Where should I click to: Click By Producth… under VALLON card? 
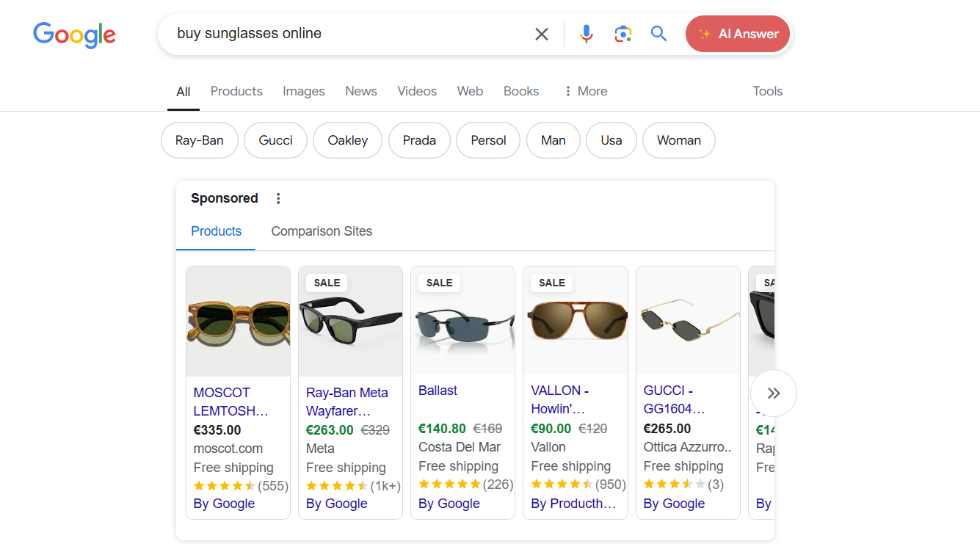pyautogui.click(x=573, y=504)
